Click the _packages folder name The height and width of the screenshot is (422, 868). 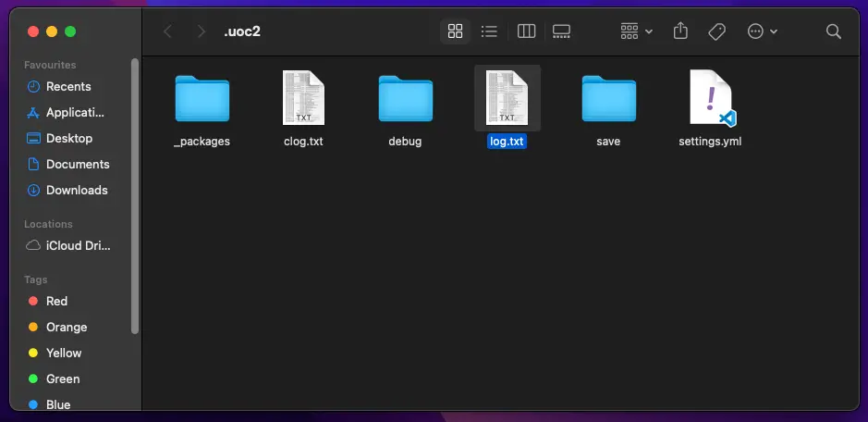click(x=202, y=142)
